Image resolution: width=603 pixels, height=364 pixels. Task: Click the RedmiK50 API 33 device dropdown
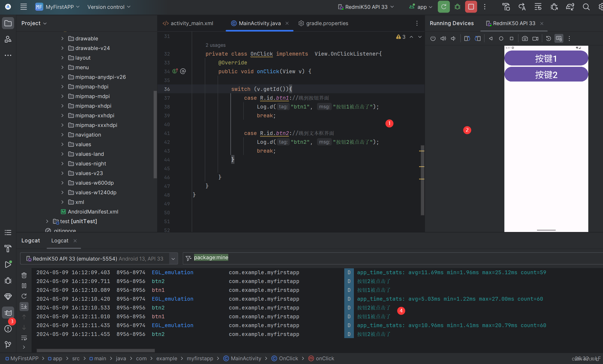[x=366, y=6]
